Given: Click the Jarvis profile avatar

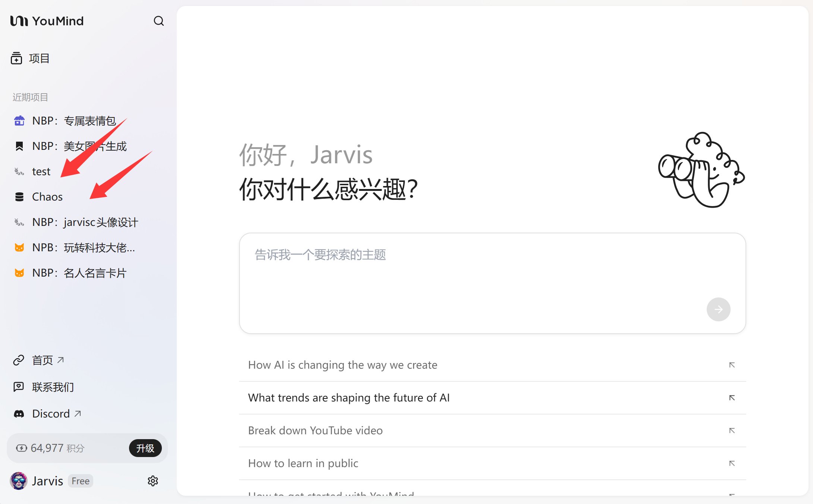Looking at the screenshot, I should (x=19, y=481).
